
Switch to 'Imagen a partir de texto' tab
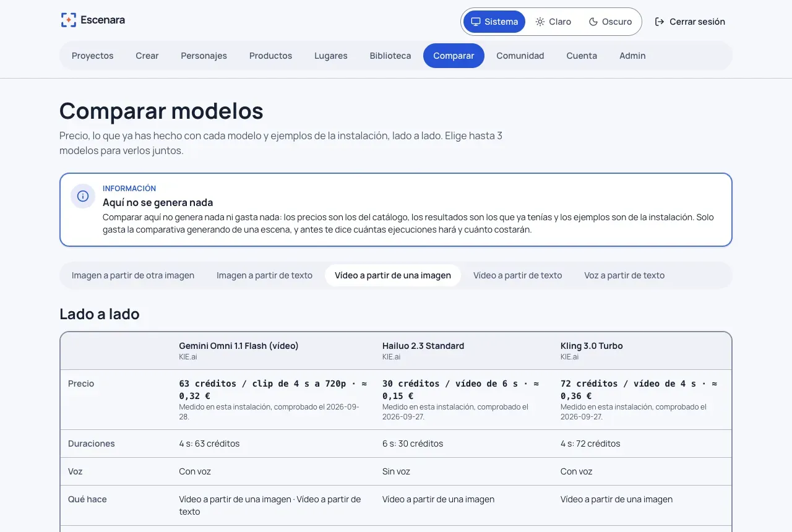coord(264,275)
